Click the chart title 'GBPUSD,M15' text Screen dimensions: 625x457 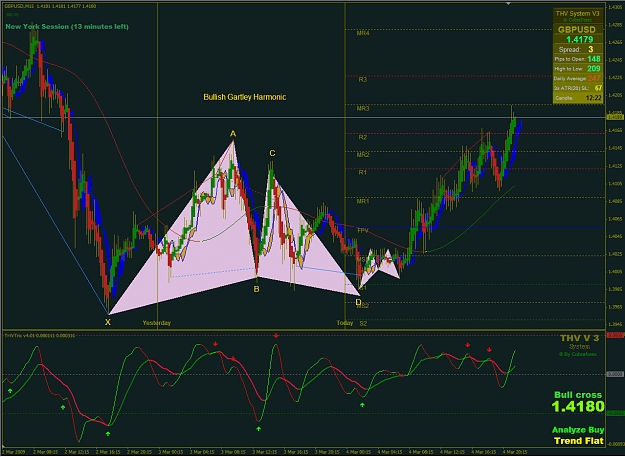pos(18,6)
